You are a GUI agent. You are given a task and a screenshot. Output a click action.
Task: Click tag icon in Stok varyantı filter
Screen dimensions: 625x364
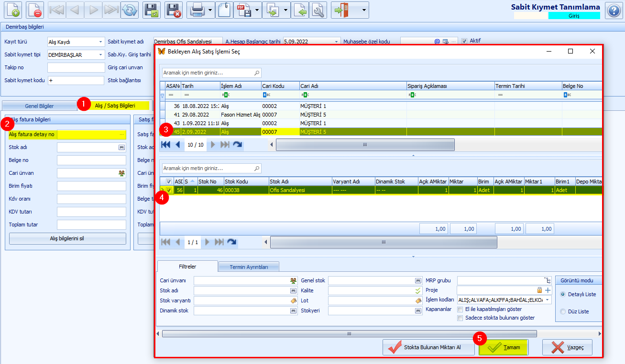tap(293, 300)
